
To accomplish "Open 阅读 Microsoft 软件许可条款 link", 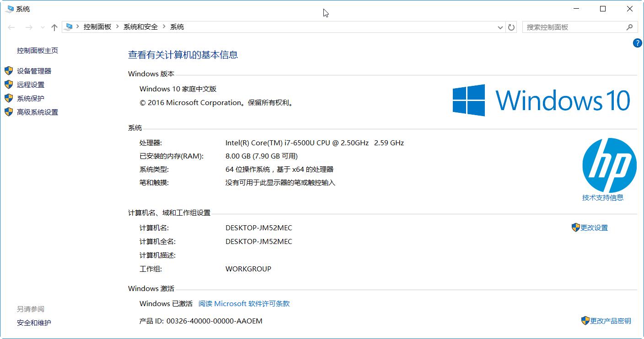I will (244, 303).
